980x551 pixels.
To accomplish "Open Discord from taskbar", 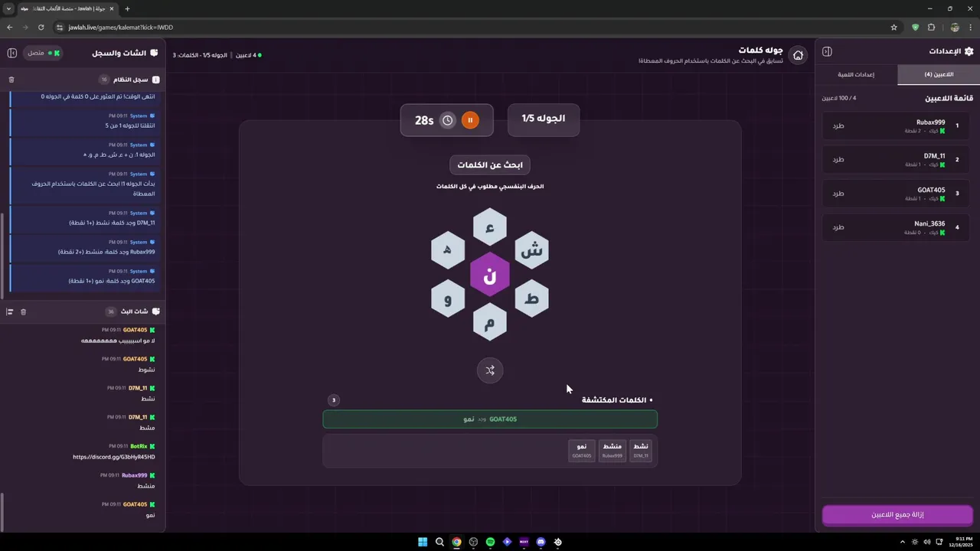I will coord(541,542).
